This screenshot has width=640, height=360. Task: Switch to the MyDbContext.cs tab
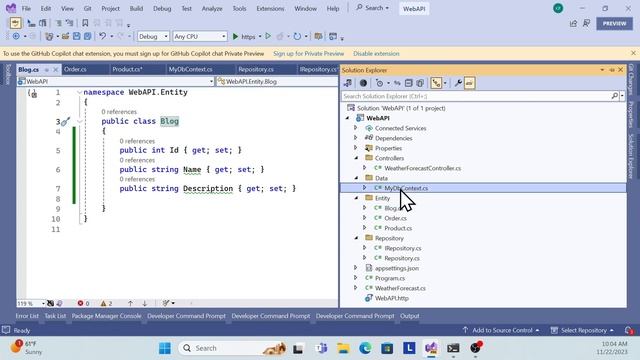[x=191, y=69]
